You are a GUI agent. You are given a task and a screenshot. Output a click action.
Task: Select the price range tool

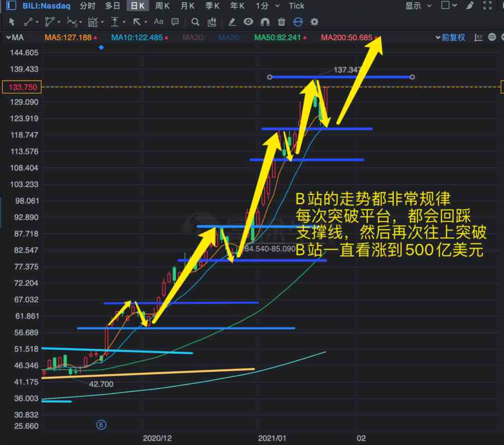[115, 22]
